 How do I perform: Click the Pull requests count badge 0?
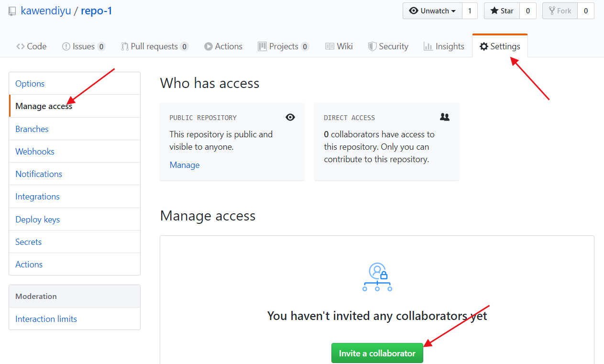[184, 46]
